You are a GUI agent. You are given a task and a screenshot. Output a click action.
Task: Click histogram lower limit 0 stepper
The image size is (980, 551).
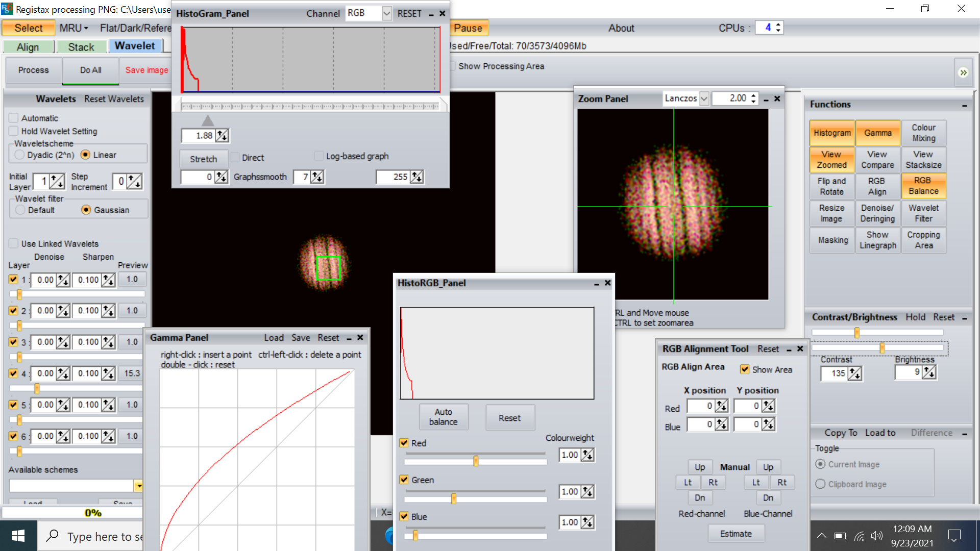[222, 177]
